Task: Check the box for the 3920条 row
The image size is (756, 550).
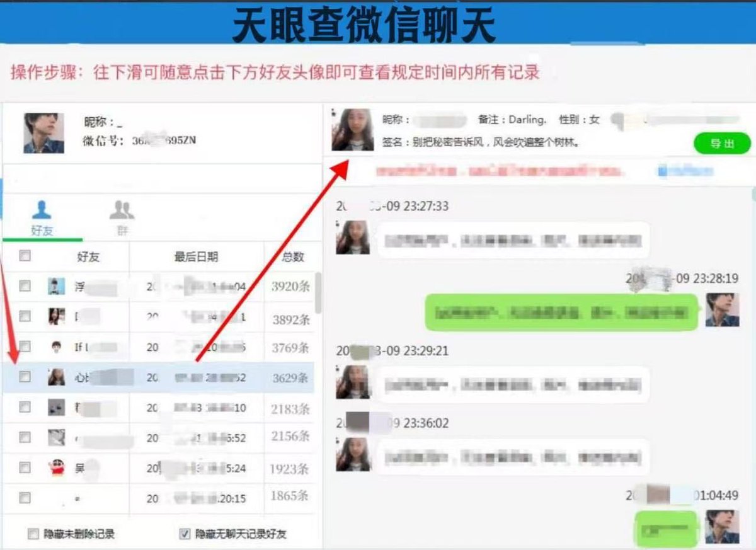Action: (x=25, y=286)
